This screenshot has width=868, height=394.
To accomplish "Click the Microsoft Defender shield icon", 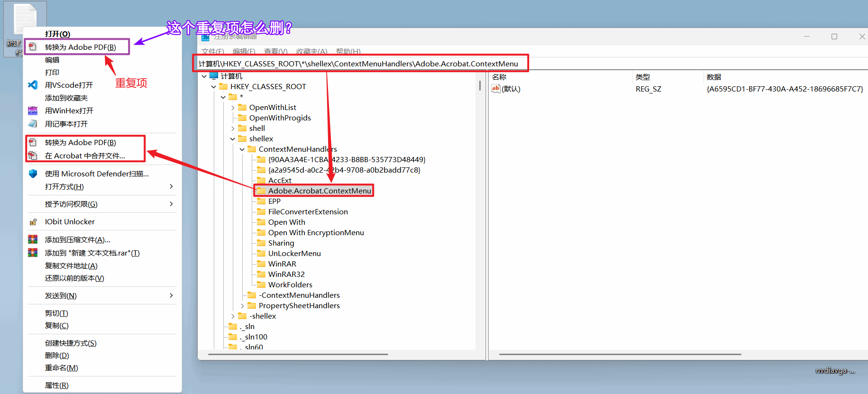I will pyautogui.click(x=33, y=174).
